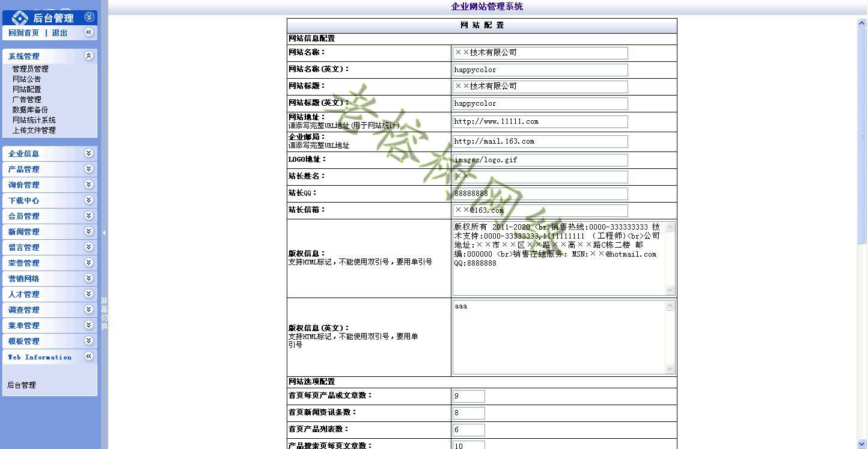868x449 pixels.
Task: Collapse the 后台管理 header chevron
Action: pos(89,17)
